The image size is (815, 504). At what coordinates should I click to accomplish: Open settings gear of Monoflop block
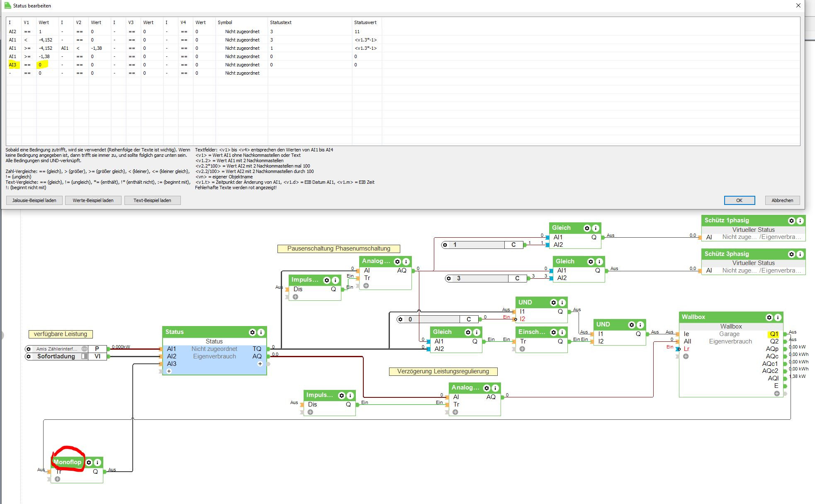pyautogui.click(x=89, y=463)
